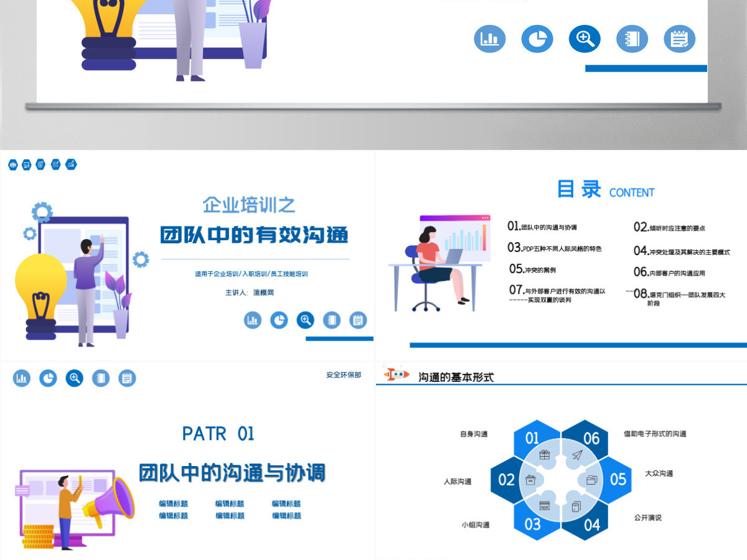Click the checklist icon on the PATR 01 slide
Viewport: 747px width, 560px height.
pos(127,378)
